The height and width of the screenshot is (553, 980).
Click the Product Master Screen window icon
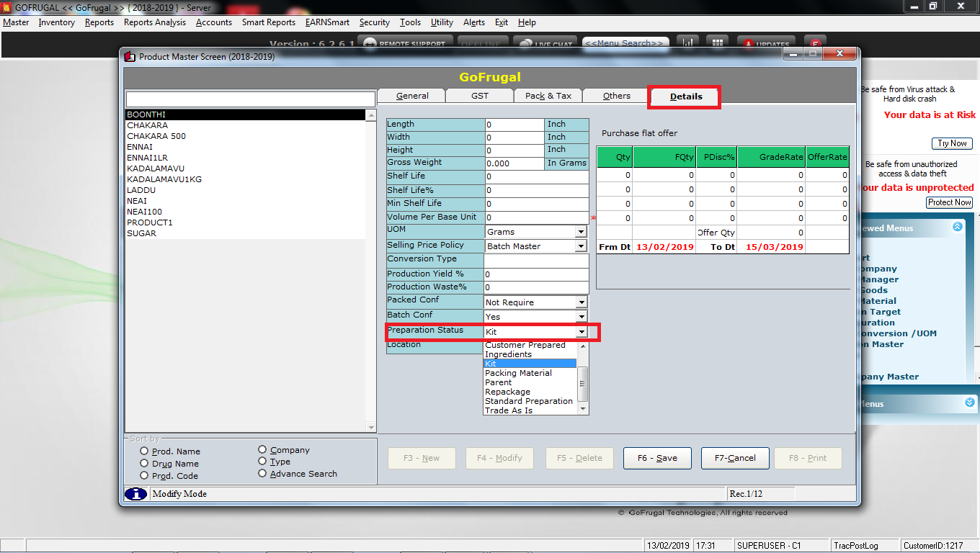[x=130, y=56]
